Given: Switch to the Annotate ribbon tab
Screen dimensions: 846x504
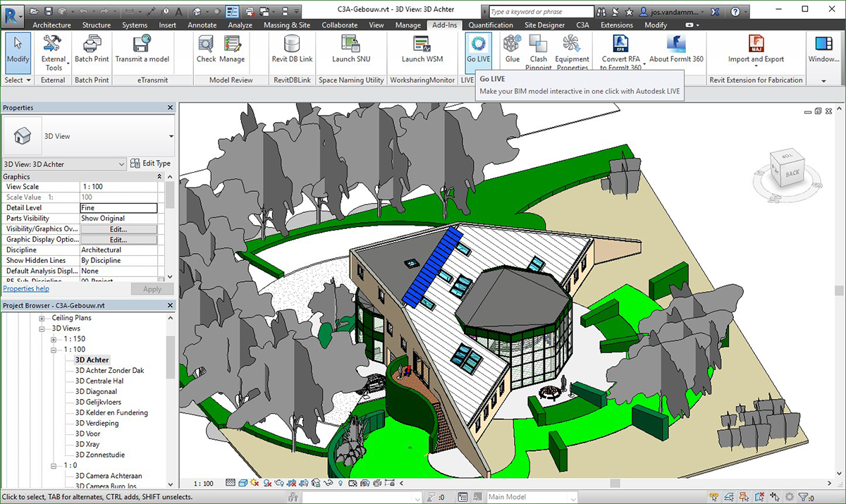Looking at the screenshot, I should [x=202, y=25].
